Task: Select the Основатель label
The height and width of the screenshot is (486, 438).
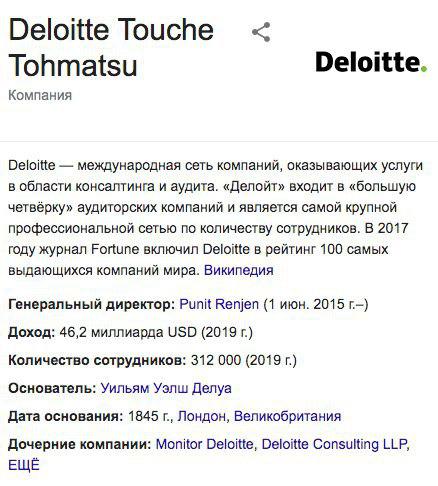Action: [x=52, y=388]
